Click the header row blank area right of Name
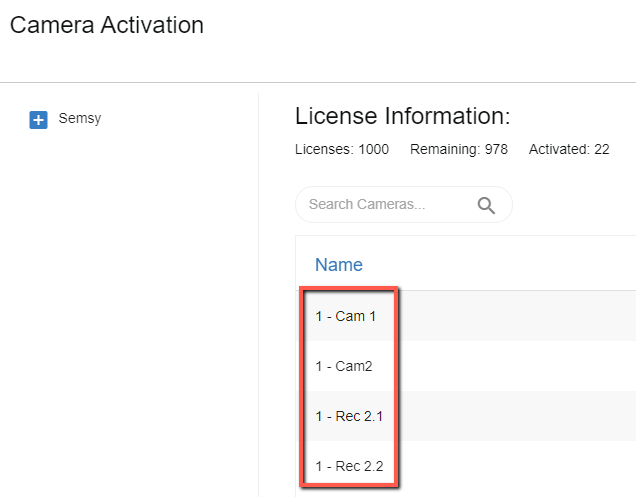 (499, 265)
